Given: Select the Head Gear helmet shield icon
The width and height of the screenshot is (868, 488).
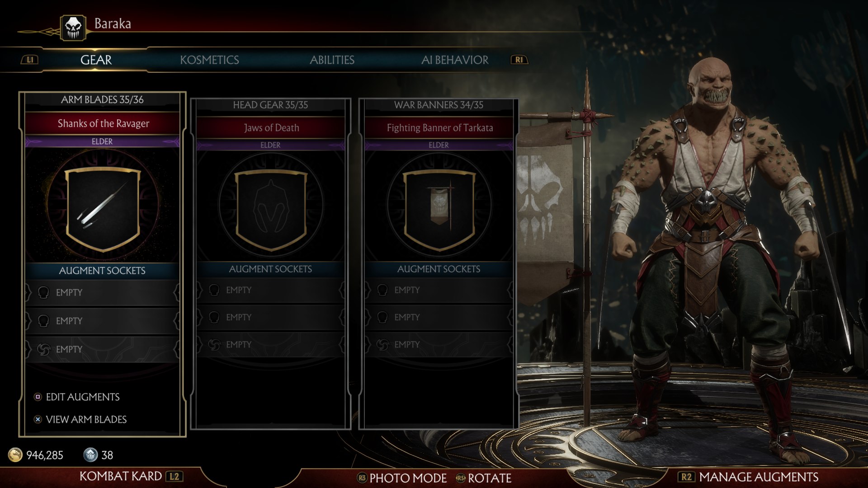Looking at the screenshot, I should pos(271,210).
